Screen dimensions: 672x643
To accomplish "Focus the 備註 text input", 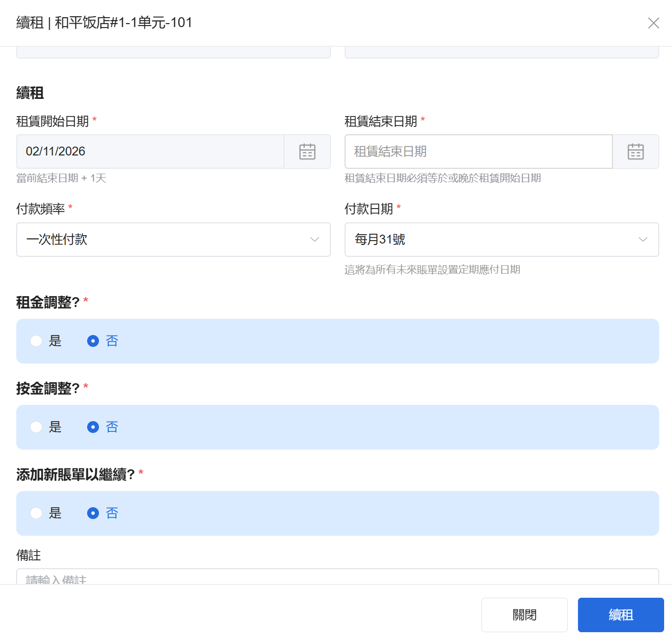I will [337, 578].
